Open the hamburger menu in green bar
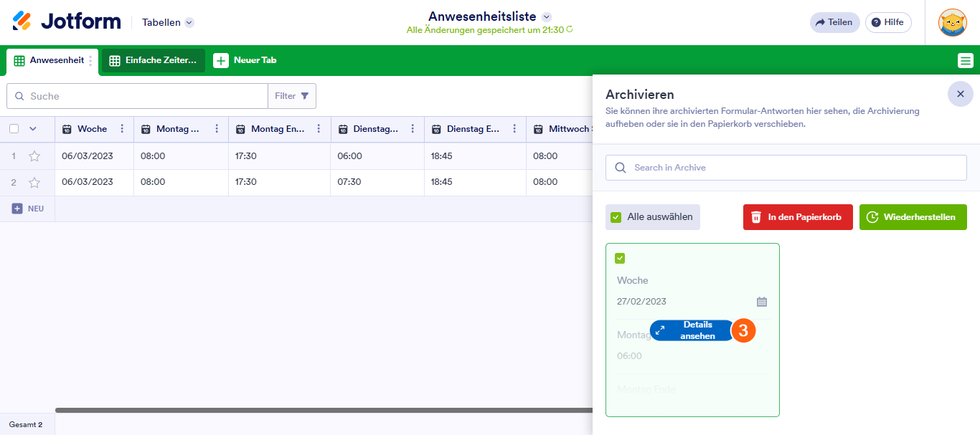 [966, 61]
